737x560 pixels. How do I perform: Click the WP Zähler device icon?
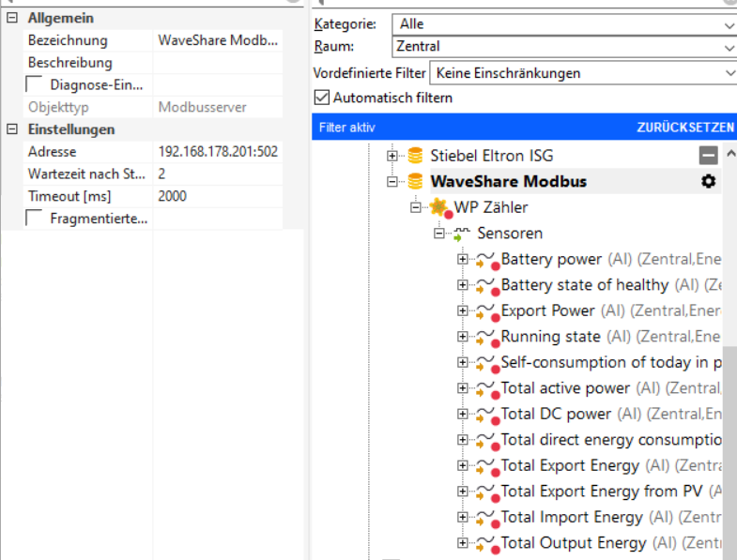tap(439, 208)
